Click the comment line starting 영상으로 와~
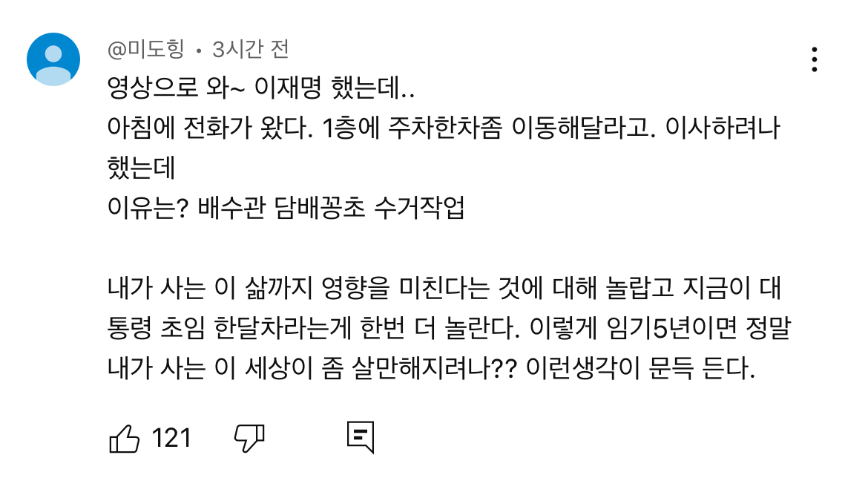Screen dimensions: 868x501 [x=261, y=91]
